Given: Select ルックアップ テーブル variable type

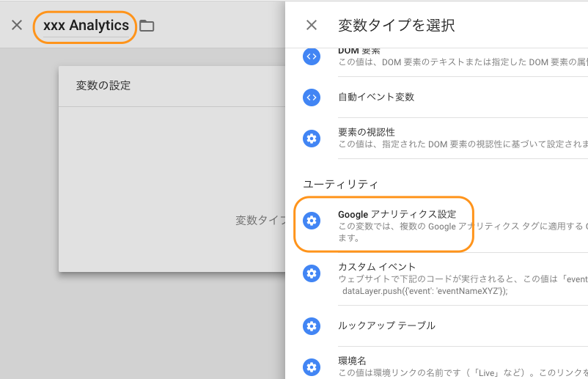Looking at the screenshot, I should coord(386,325).
